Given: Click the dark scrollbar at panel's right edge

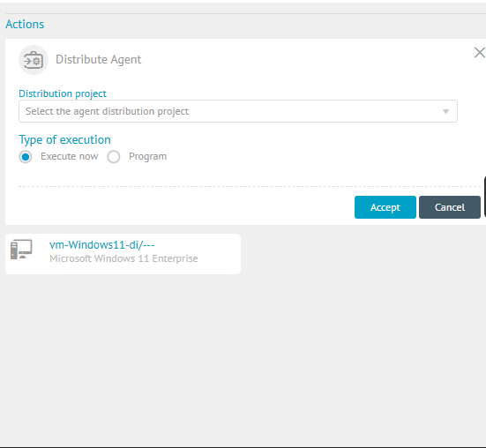Looking at the screenshot, I should click(x=485, y=197).
